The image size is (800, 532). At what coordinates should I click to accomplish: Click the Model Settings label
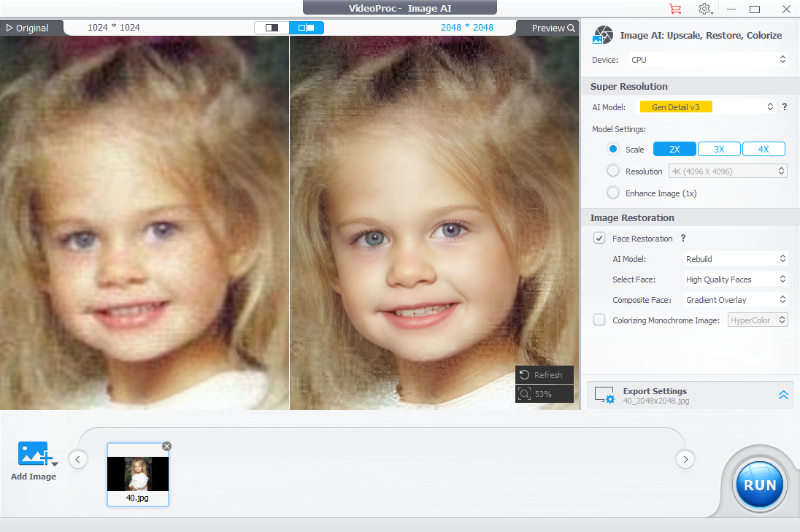point(619,129)
